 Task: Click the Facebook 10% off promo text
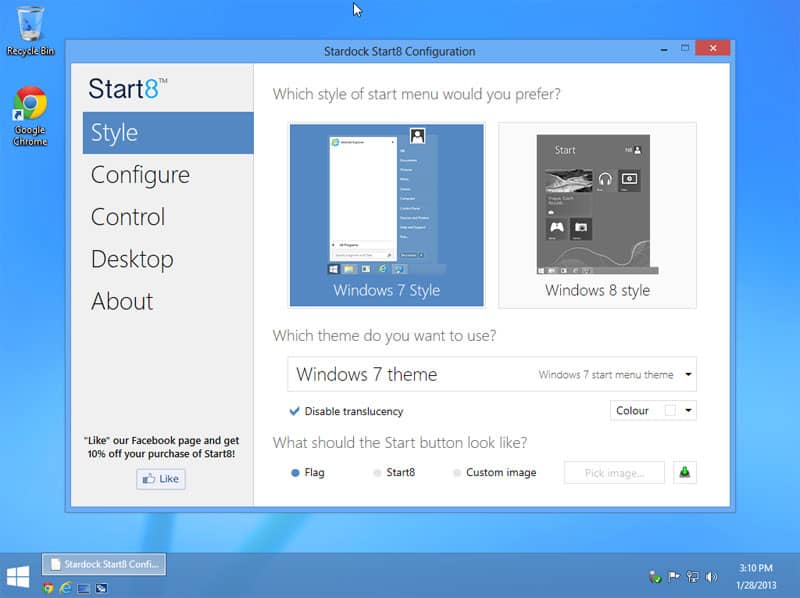pos(161,447)
